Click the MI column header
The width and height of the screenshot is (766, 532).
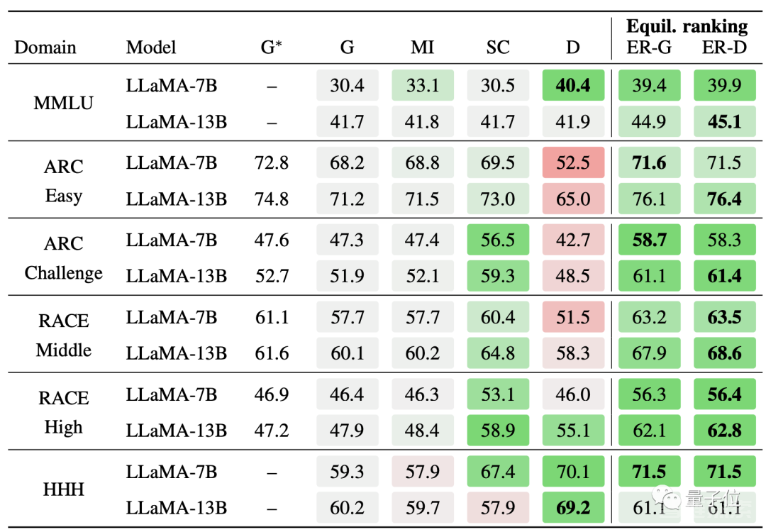(x=422, y=48)
